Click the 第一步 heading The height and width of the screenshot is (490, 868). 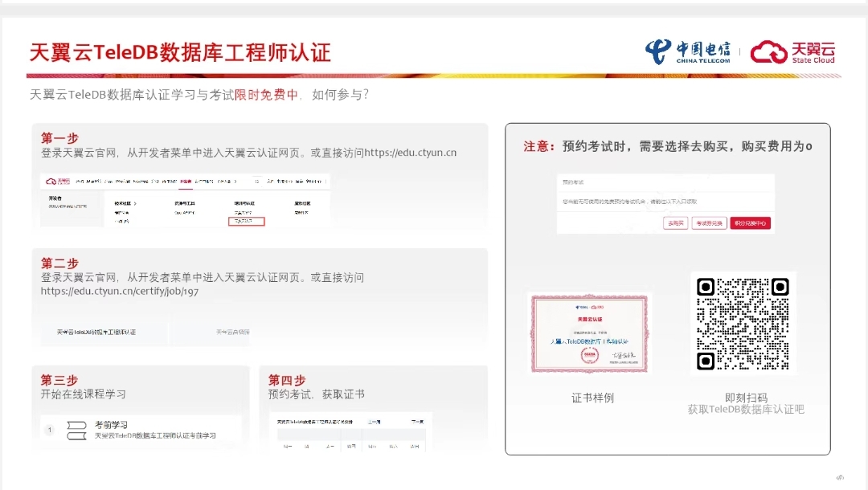coord(59,137)
